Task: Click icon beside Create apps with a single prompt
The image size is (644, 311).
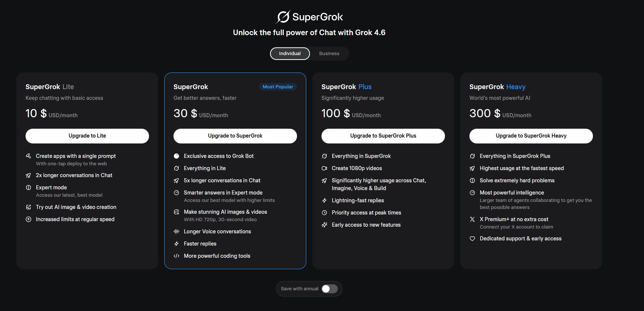Action: click(x=28, y=156)
